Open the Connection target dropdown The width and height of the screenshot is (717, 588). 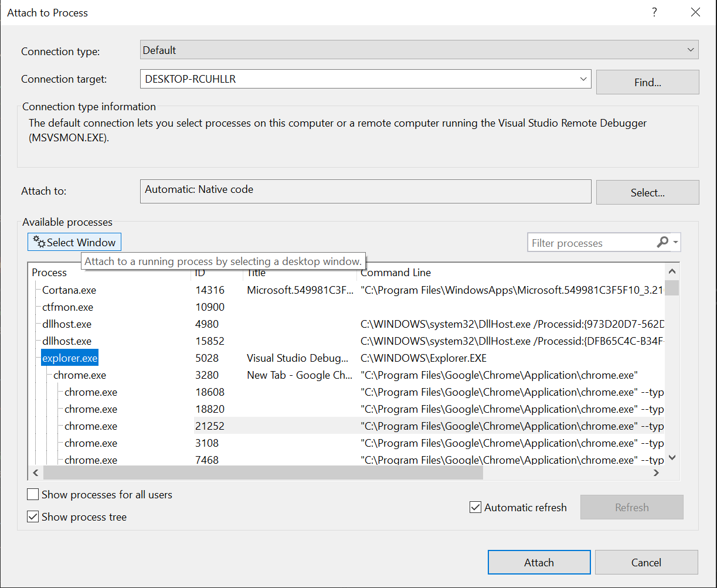point(583,79)
